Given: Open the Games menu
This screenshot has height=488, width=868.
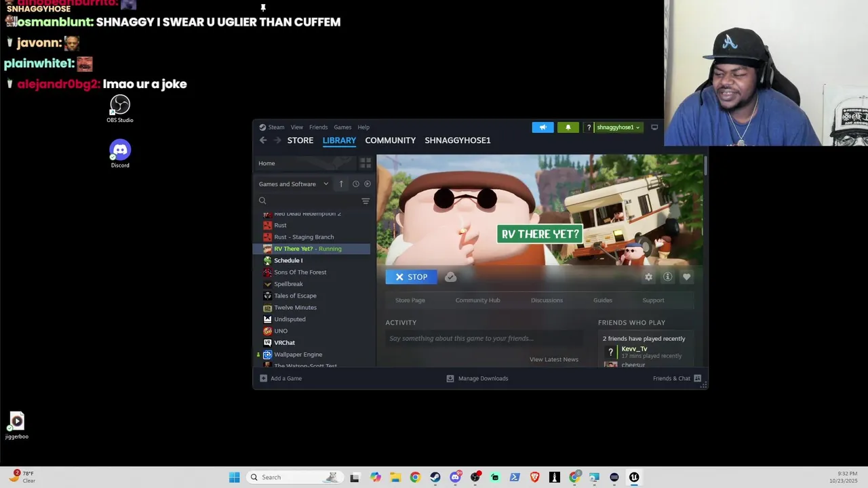Looking at the screenshot, I should point(342,127).
